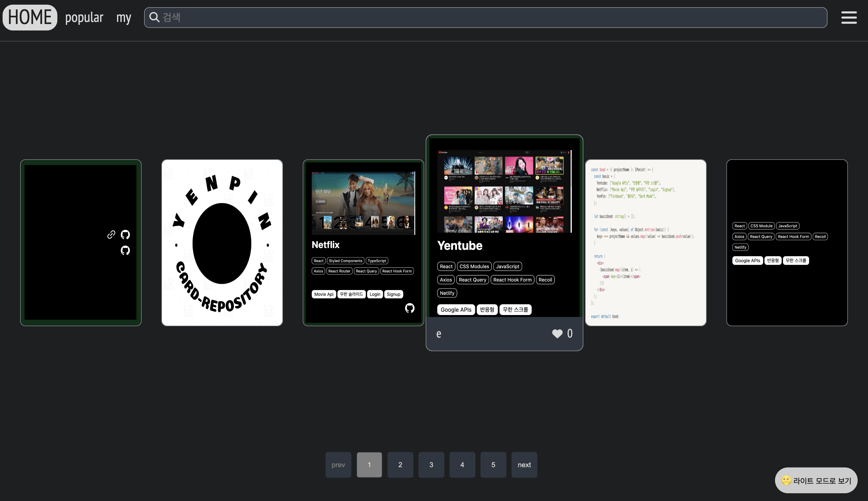Open the YenPin Card-Repository logo card
The height and width of the screenshot is (501, 868).
(222, 242)
